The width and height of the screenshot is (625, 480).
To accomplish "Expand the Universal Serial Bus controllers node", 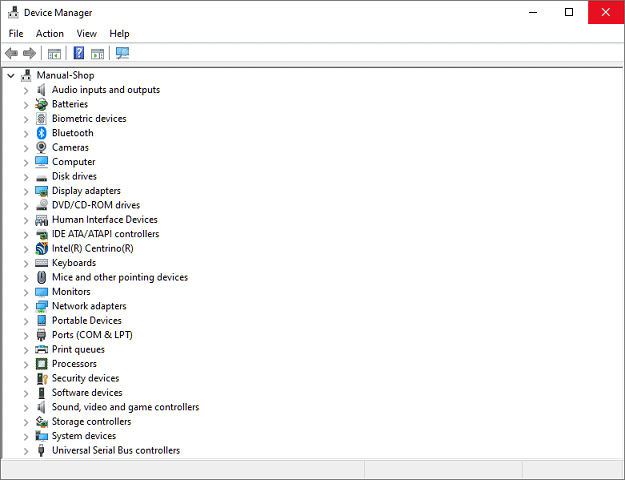I will tap(27, 451).
